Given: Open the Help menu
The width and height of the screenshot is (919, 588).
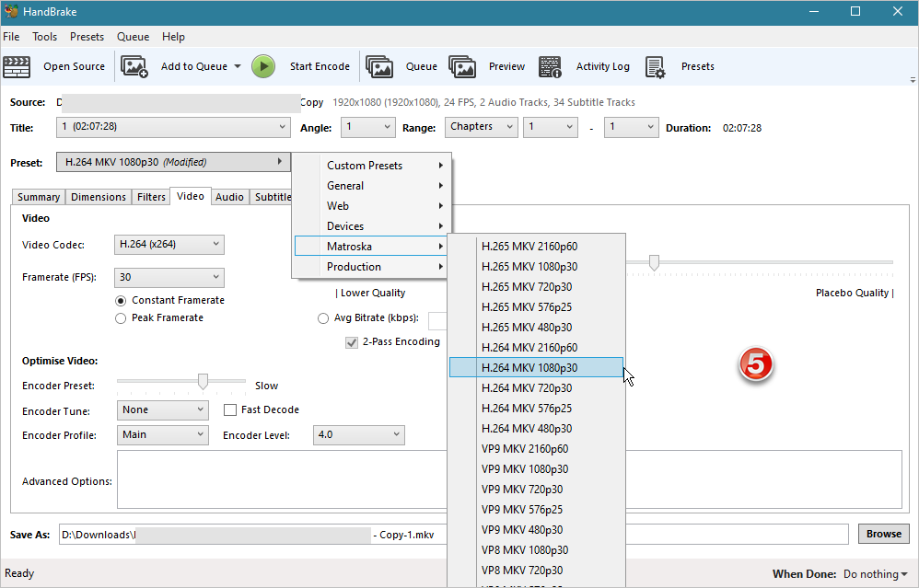Looking at the screenshot, I should coord(173,36).
